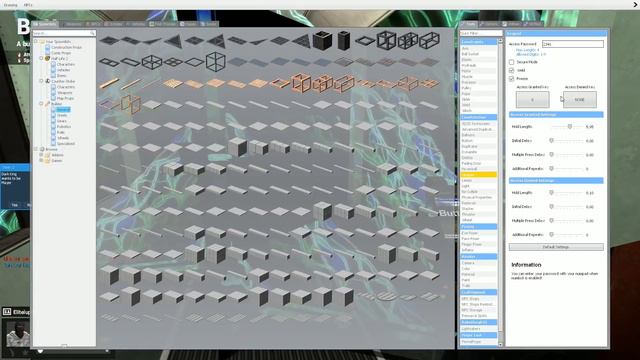Select Construction Props in the spawnlist tree
This screenshot has width=640, height=360.
coord(67,47)
